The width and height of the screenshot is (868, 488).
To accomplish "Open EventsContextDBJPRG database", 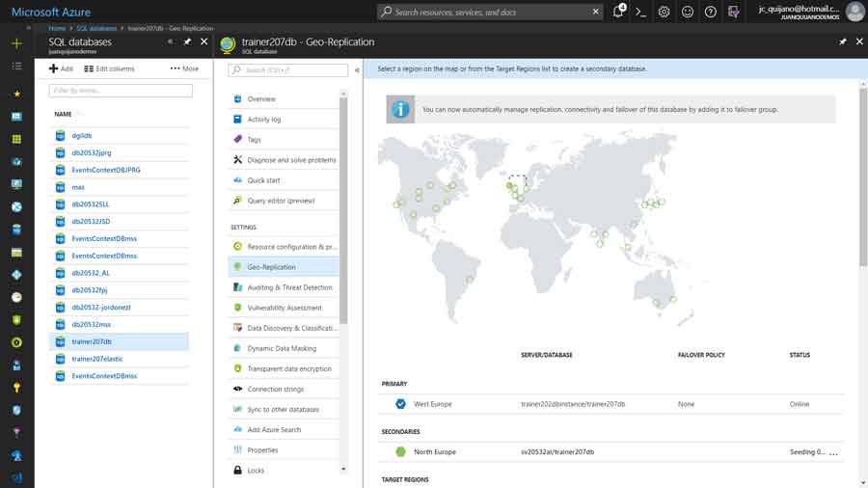I will (x=106, y=170).
